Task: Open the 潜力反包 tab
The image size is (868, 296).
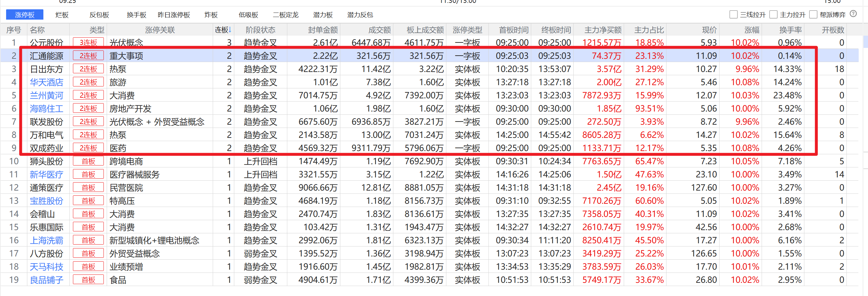Action: (x=360, y=15)
